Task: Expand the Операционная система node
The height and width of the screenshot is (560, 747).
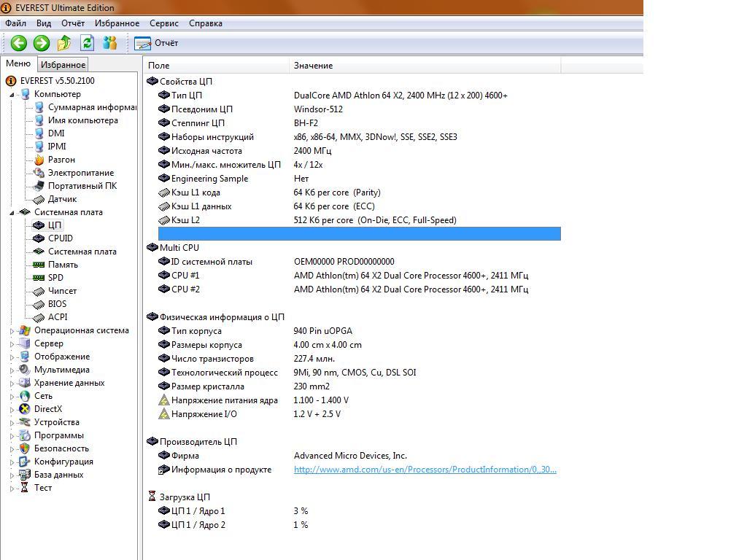Action: click(12, 330)
